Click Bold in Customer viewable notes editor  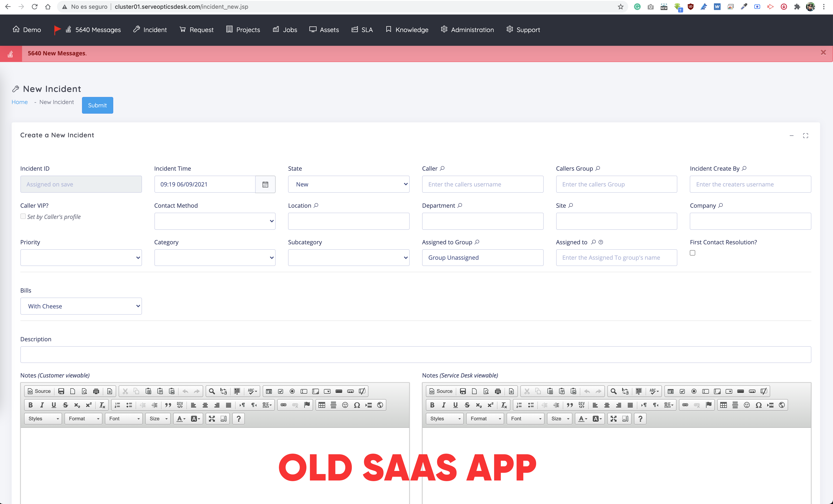[30, 405]
